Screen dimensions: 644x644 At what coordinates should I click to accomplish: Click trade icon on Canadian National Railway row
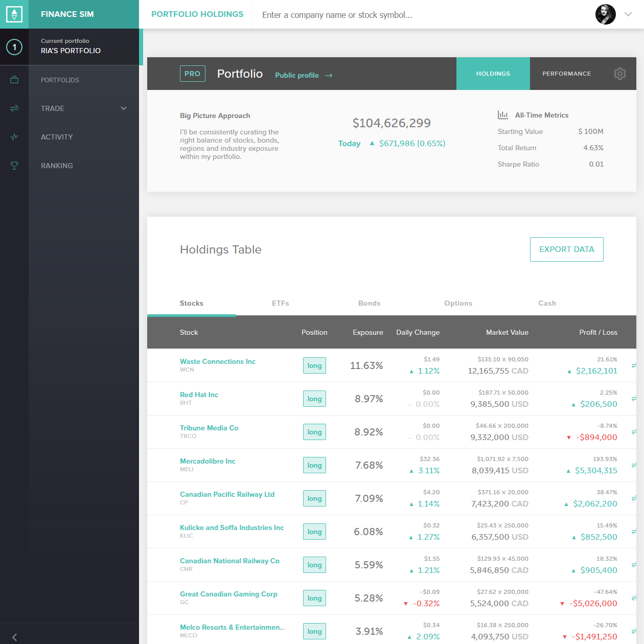(634, 565)
